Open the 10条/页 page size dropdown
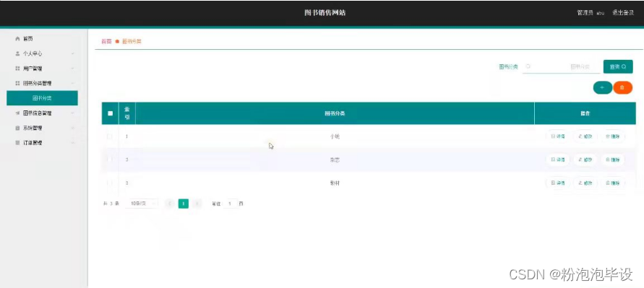 coord(142,204)
